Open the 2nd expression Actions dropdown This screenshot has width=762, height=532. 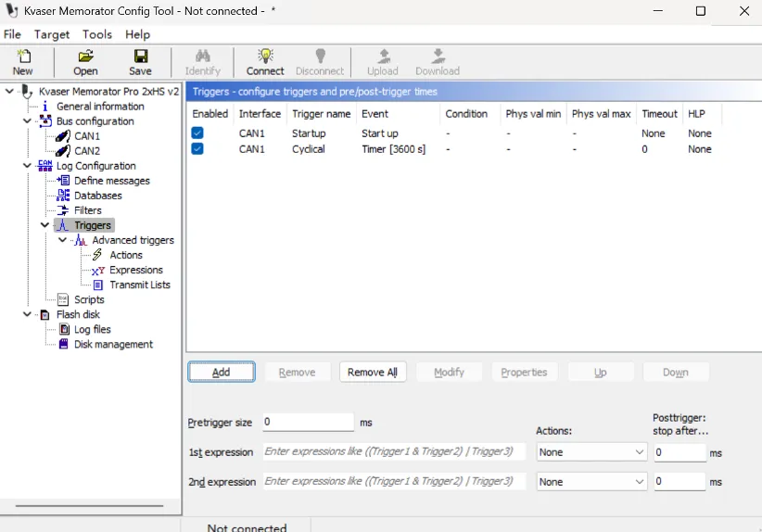(591, 481)
